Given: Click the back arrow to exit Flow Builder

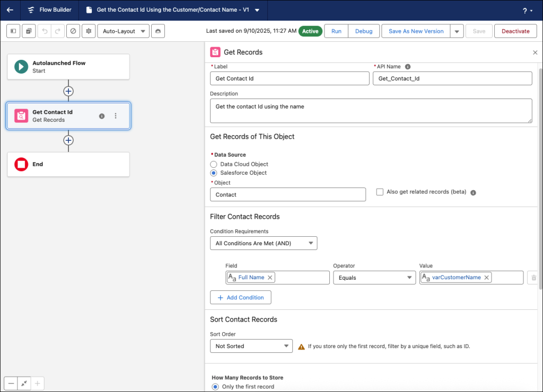Looking at the screenshot, I should pos(11,10).
